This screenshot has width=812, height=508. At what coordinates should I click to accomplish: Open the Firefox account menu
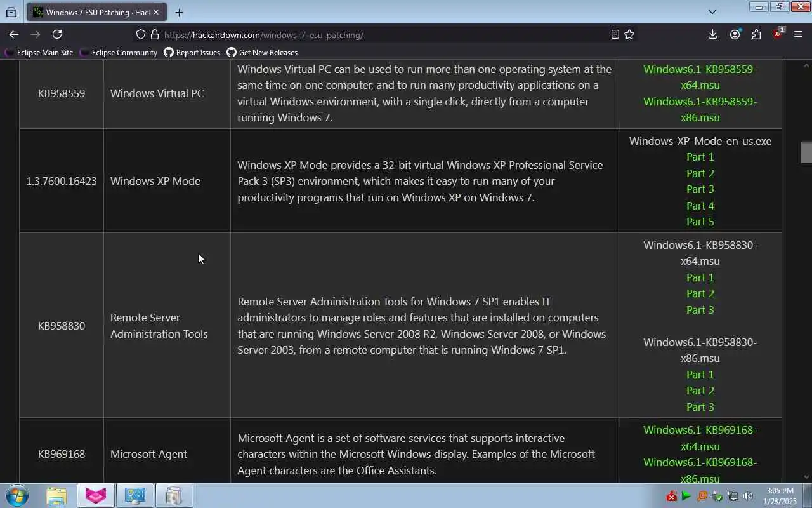735,34
